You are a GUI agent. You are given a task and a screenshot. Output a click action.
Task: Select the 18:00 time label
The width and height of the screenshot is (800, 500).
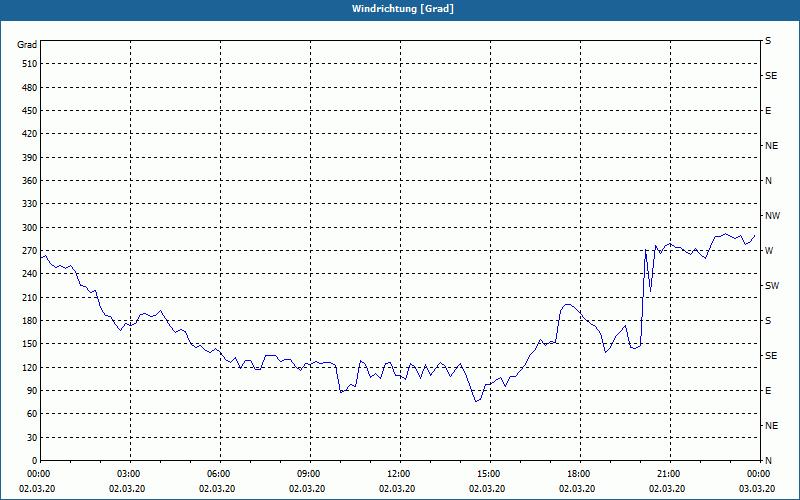(x=578, y=474)
